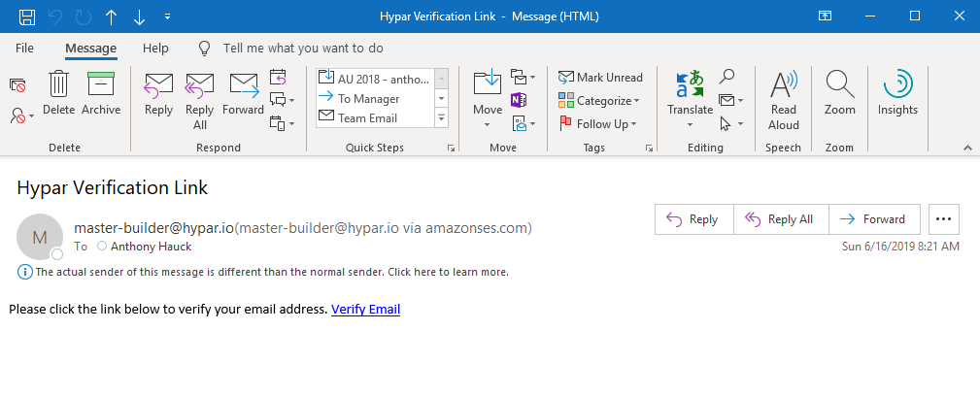Click the Zoom magnifier button
The image size is (980, 397).
(839, 93)
